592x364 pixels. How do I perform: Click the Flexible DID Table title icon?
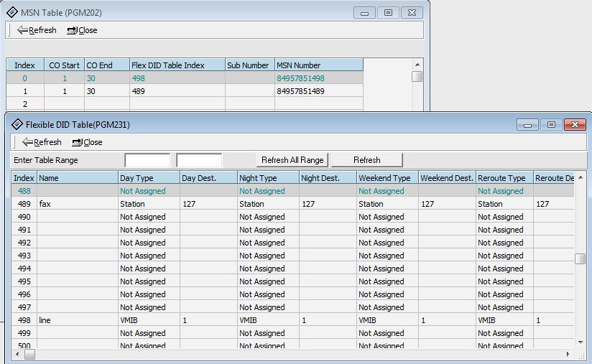pos(17,124)
